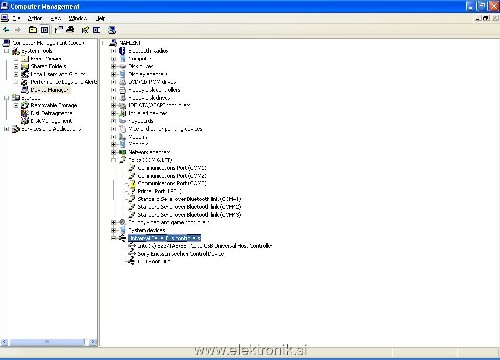This screenshot has width=500, height=360.
Task: Click the right arrow of the console tree scrollbar
Action: click(93, 342)
